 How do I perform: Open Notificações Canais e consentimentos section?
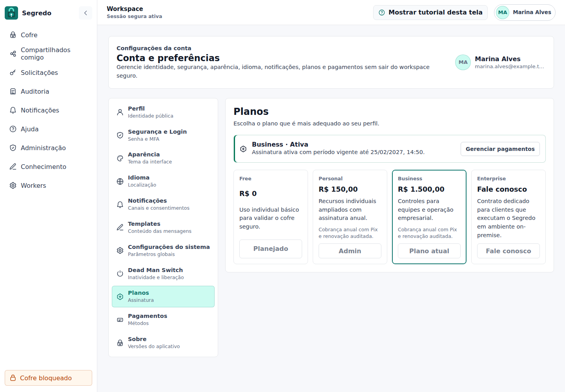point(163,204)
